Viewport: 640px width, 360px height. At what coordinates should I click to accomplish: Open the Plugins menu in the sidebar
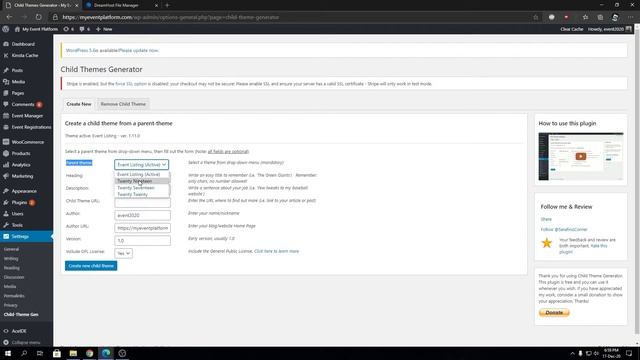coord(19,202)
